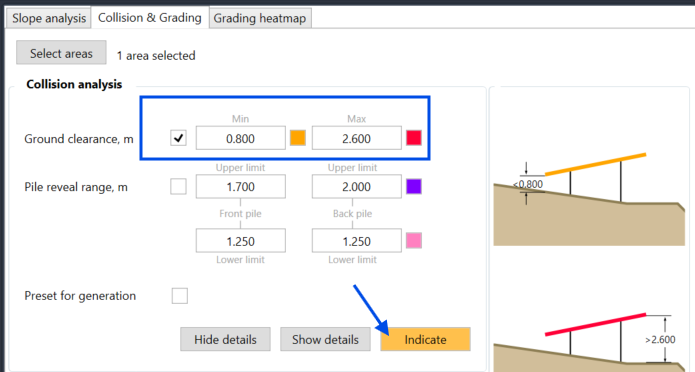Change the pink lower limit color swatch
This screenshot has width=695, height=372.
click(414, 241)
